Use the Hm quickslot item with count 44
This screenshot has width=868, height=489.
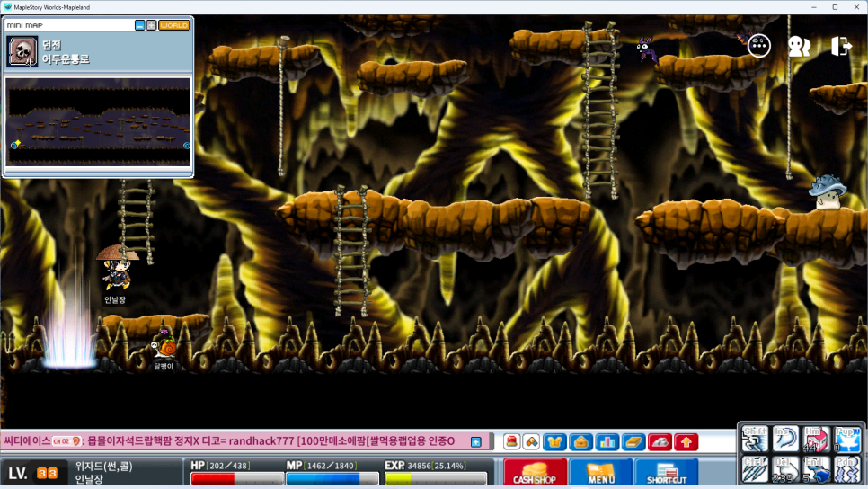tap(816, 440)
